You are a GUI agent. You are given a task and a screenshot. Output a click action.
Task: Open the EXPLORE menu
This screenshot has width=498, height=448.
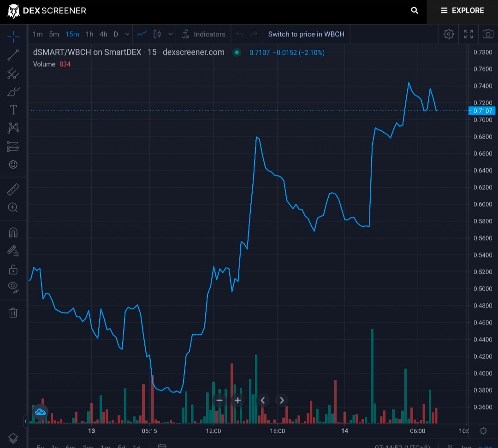click(x=462, y=11)
